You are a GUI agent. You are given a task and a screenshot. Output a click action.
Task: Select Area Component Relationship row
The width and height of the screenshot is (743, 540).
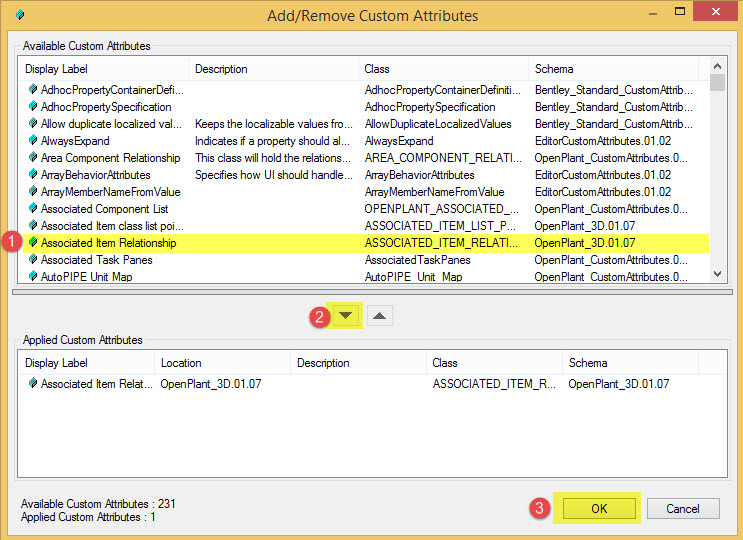pyautogui.click(x=110, y=158)
